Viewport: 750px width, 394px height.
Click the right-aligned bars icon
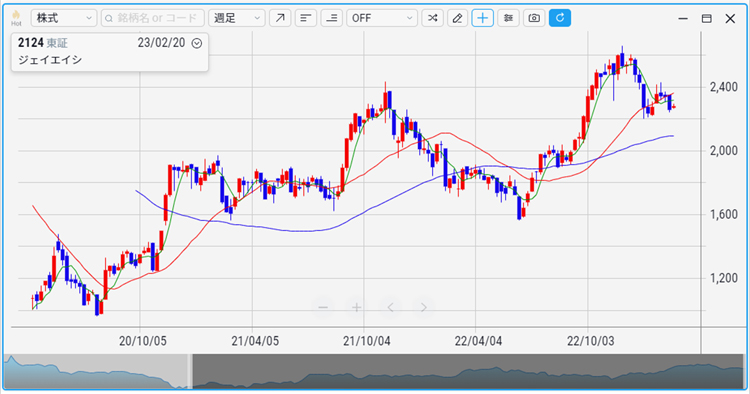(331, 18)
